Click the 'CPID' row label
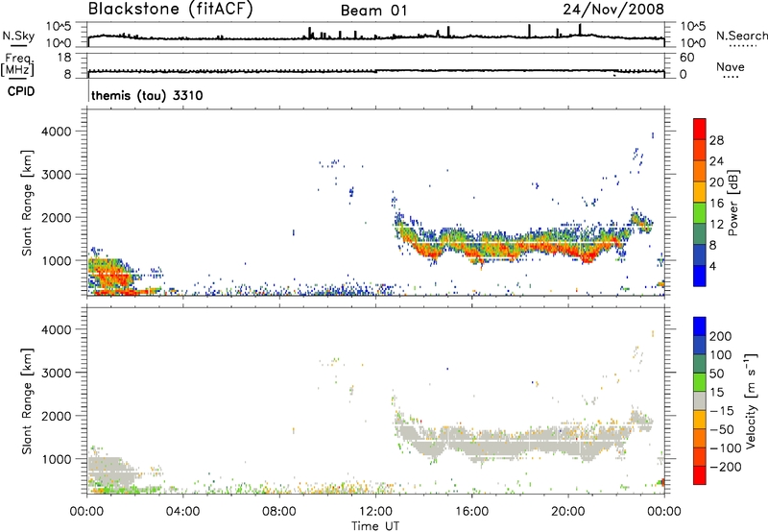 click(x=21, y=91)
